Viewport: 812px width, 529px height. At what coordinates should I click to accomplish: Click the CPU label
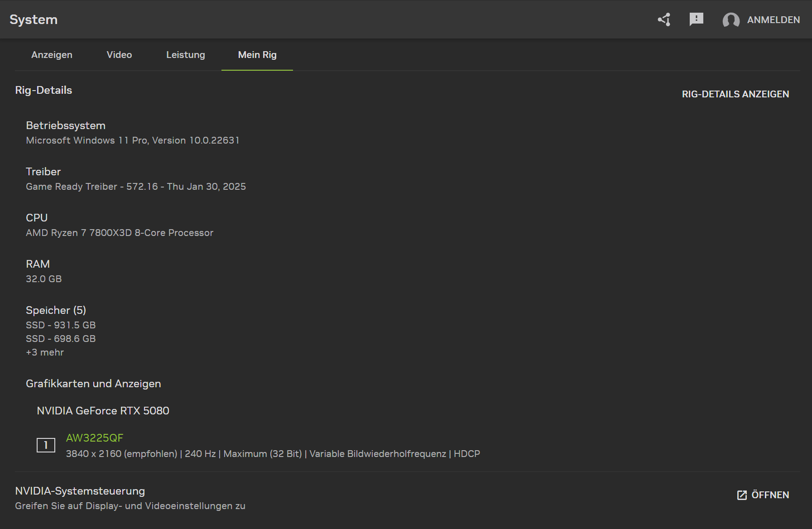click(x=37, y=218)
